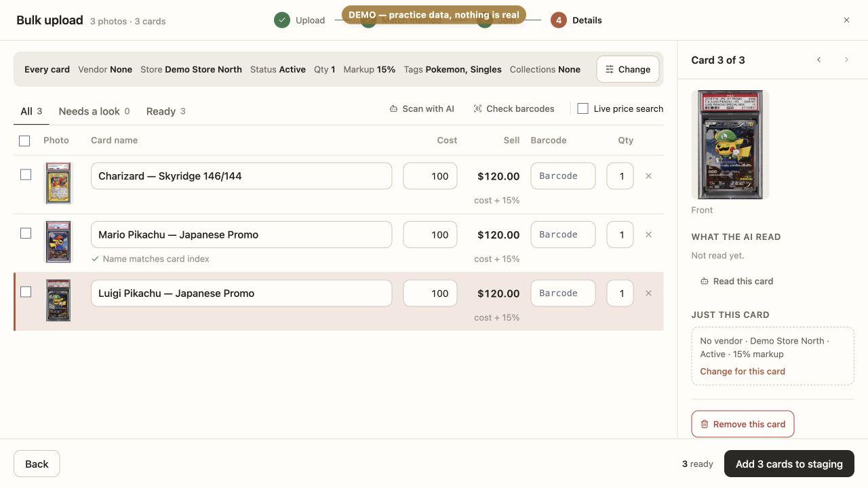Screen dimensions: 868x488
Task: Click the Charizard quantity field
Action: pos(620,176)
